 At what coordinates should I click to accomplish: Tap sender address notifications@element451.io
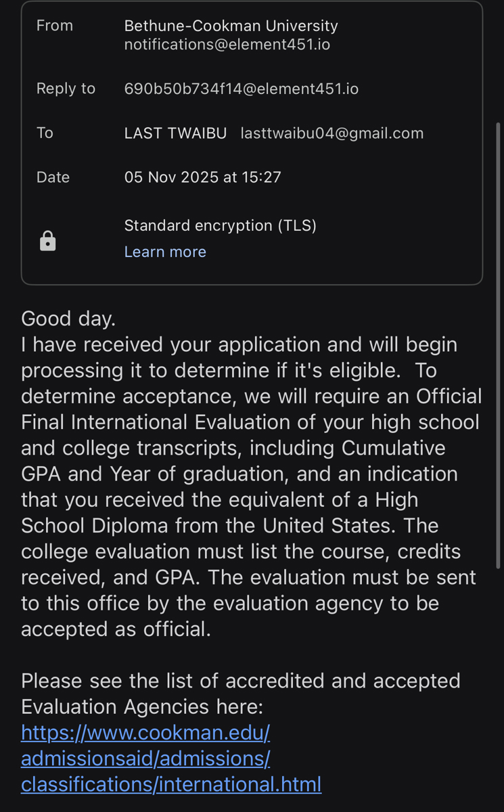(x=227, y=45)
